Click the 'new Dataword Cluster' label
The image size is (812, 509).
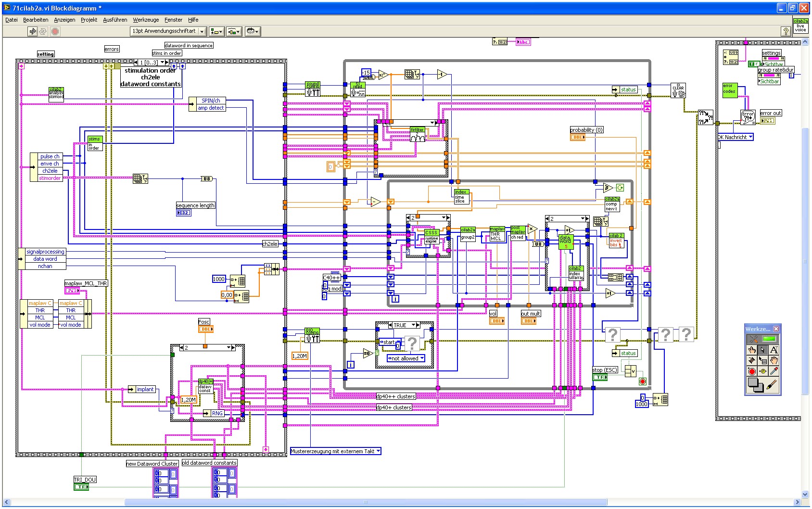pyautogui.click(x=152, y=464)
